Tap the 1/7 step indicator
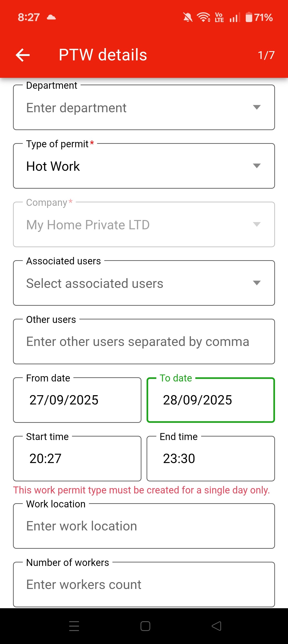 point(266,55)
